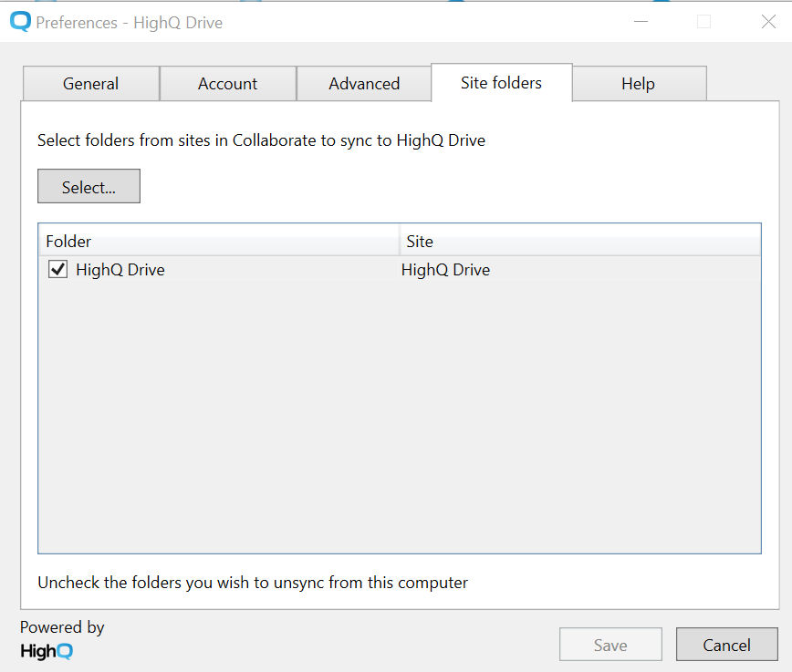792x672 pixels.
Task: Click HighQ Drive in Site column
Action: (x=445, y=270)
